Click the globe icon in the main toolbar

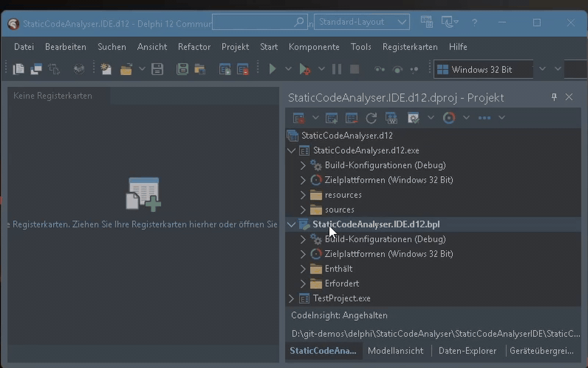click(79, 69)
